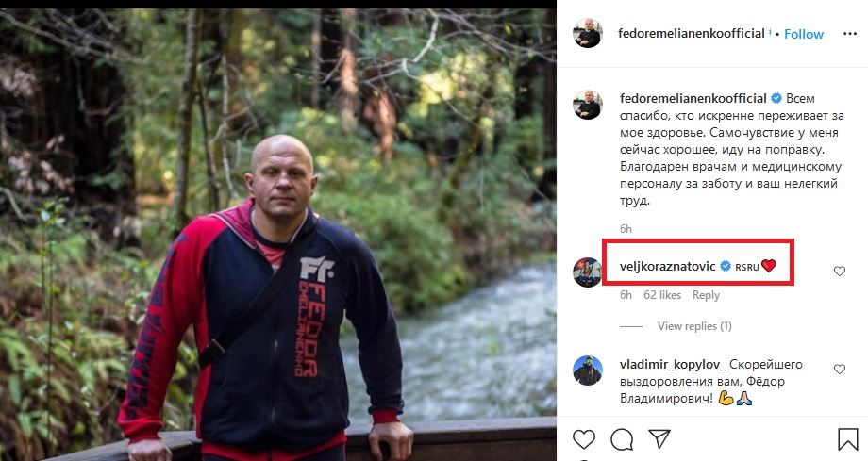Reply to veljkoraznatovic's comment
This screenshot has width=868, height=461.
pyautogui.click(x=706, y=295)
